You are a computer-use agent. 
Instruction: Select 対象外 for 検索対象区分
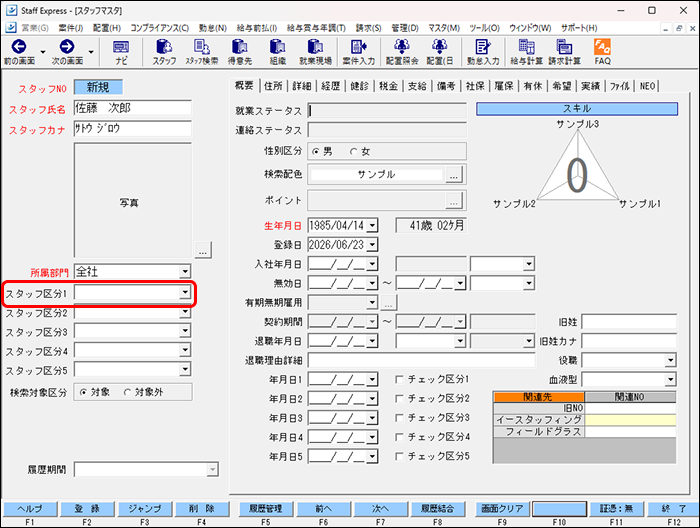click(127, 392)
